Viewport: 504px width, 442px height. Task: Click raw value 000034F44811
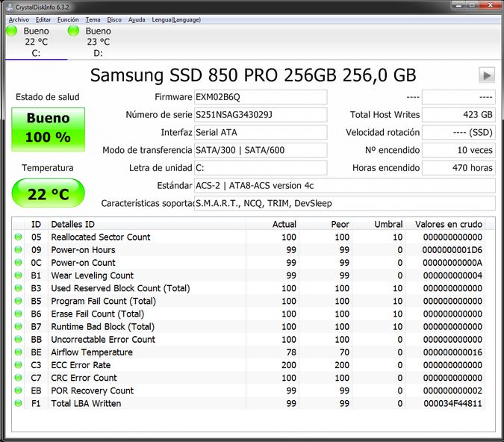(x=453, y=403)
